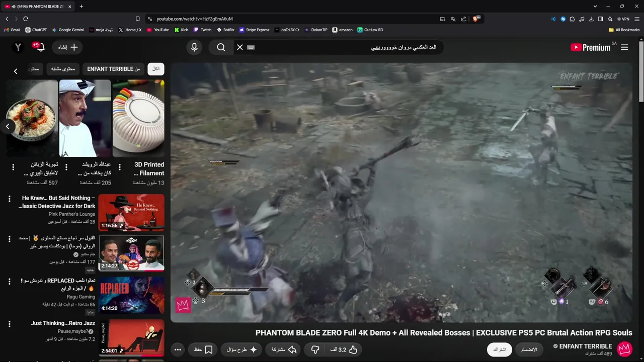Image resolution: width=644 pixels, height=362 pixels.
Task: Open the REPLACED stream thumbnail
Action: point(131,295)
